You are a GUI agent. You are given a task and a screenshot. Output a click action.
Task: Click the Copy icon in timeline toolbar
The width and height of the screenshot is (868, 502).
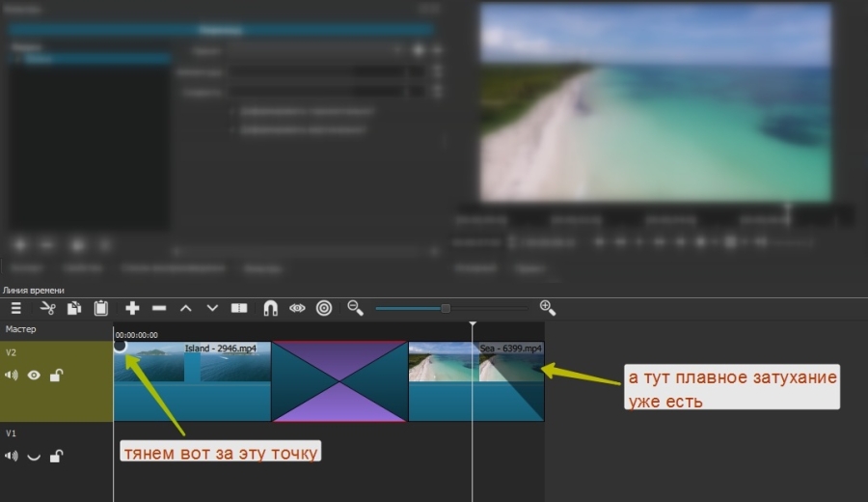click(x=73, y=308)
